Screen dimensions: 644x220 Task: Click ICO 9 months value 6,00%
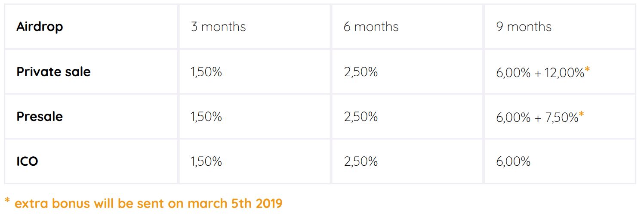513,161
